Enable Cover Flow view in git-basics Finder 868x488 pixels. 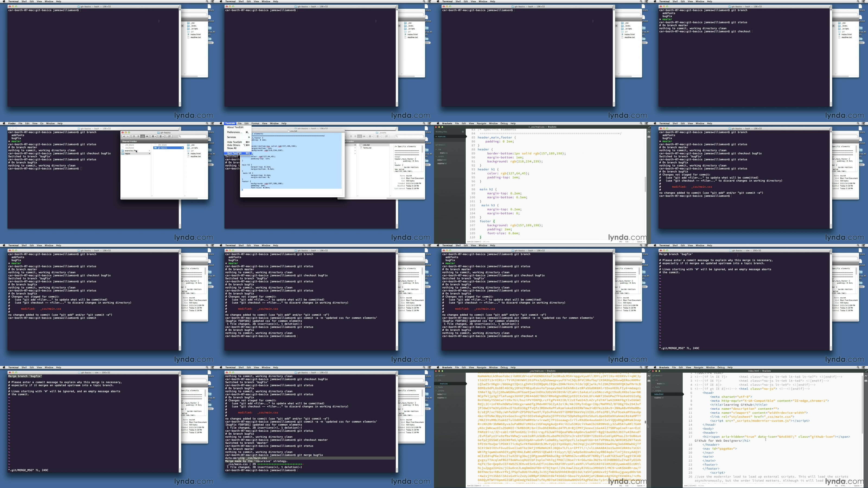click(147, 136)
